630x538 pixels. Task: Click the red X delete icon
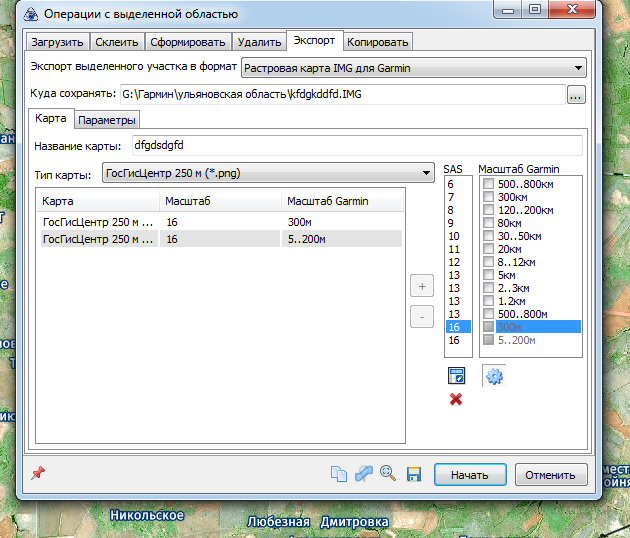[x=456, y=400]
